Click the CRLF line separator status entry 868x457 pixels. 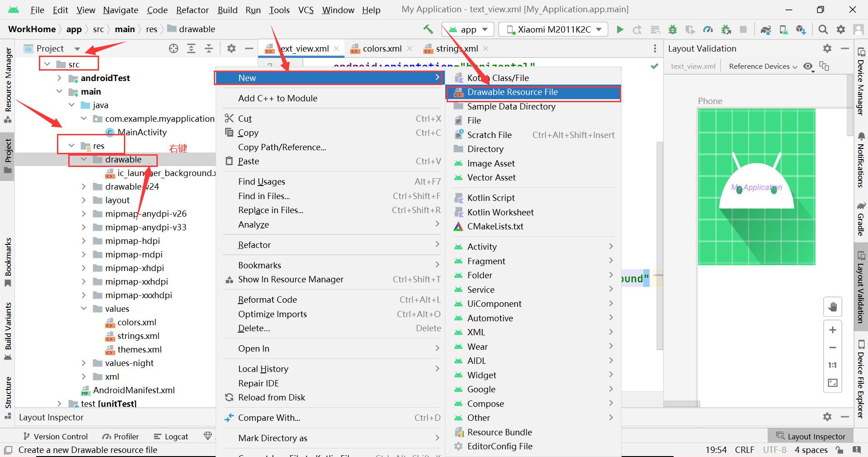[x=744, y=450]
